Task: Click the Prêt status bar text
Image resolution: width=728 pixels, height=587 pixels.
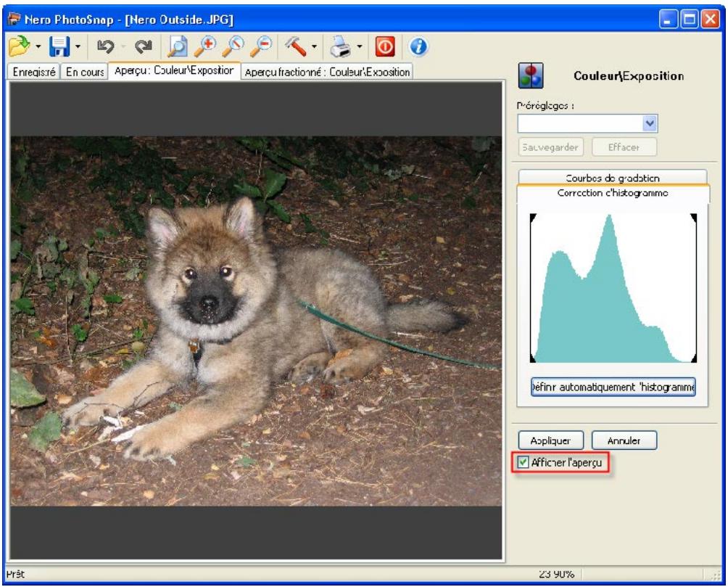Action: [x=15, y=574]
